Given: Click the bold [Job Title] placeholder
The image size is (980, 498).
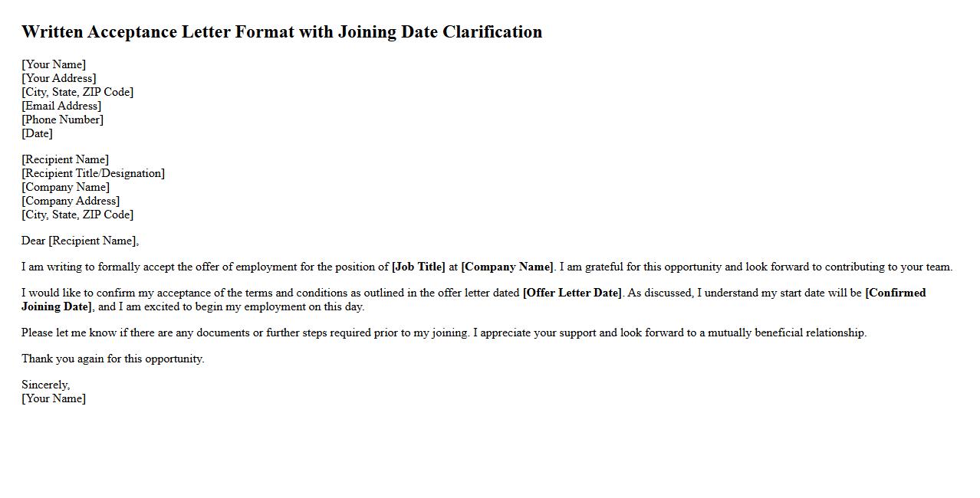Looking at the screenshot, I should [x=418, y=267].
